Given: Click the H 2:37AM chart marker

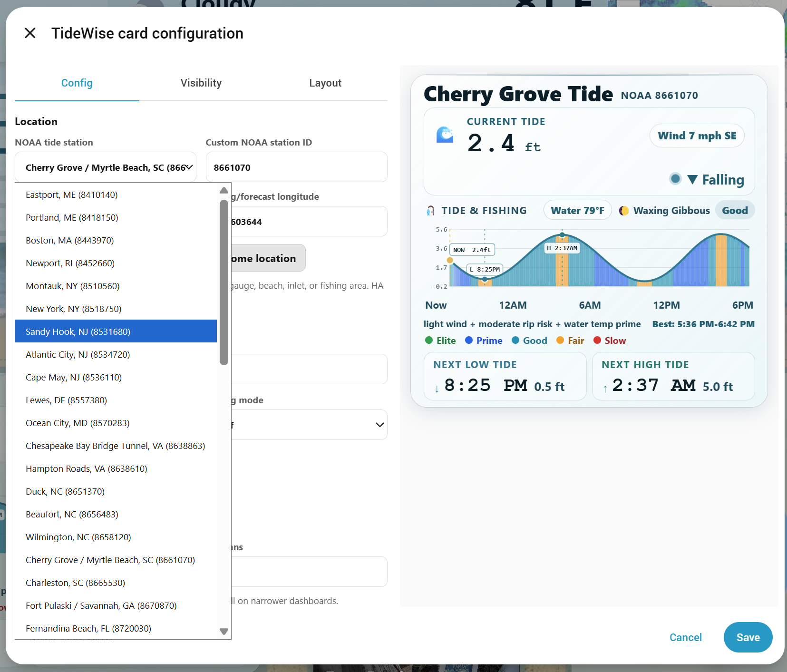Looking at the screenshot, I should (x=562, y=248).
